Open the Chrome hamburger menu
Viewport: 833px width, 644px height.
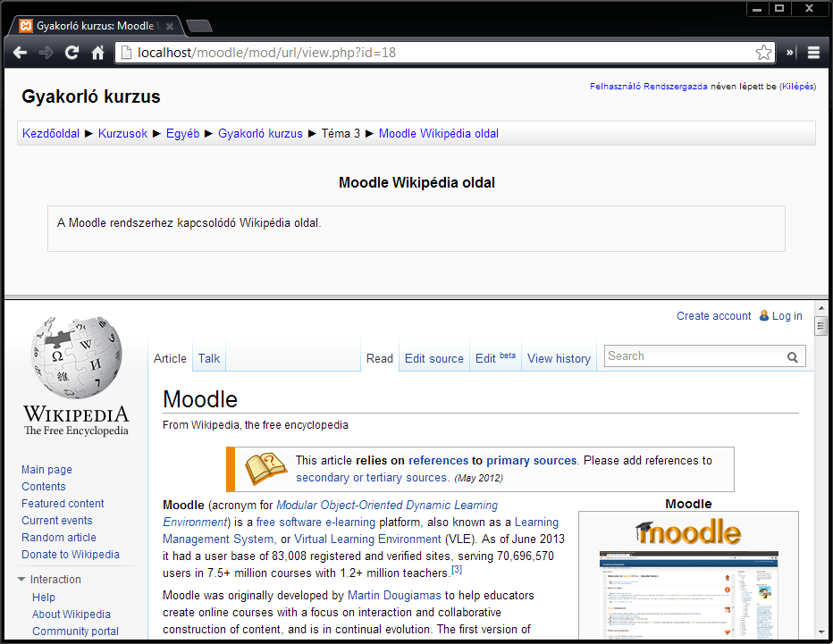click(x=813, y=53)
